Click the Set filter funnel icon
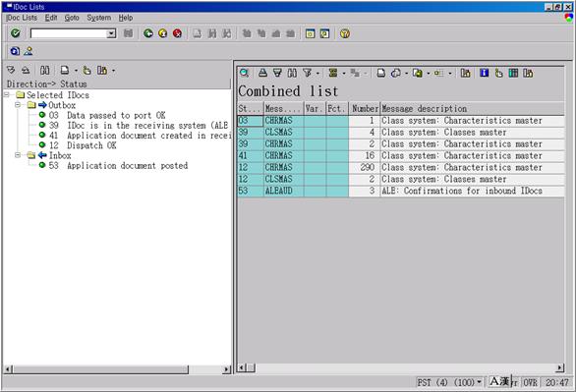Image resolution: width=576 pixels, height=392 pixels. click(307, 73)
